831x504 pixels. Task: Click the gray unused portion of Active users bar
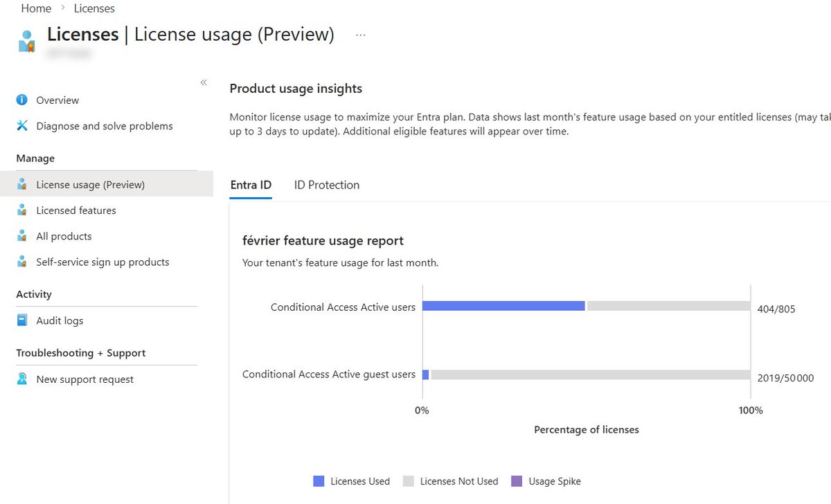(x=669, y=306)
